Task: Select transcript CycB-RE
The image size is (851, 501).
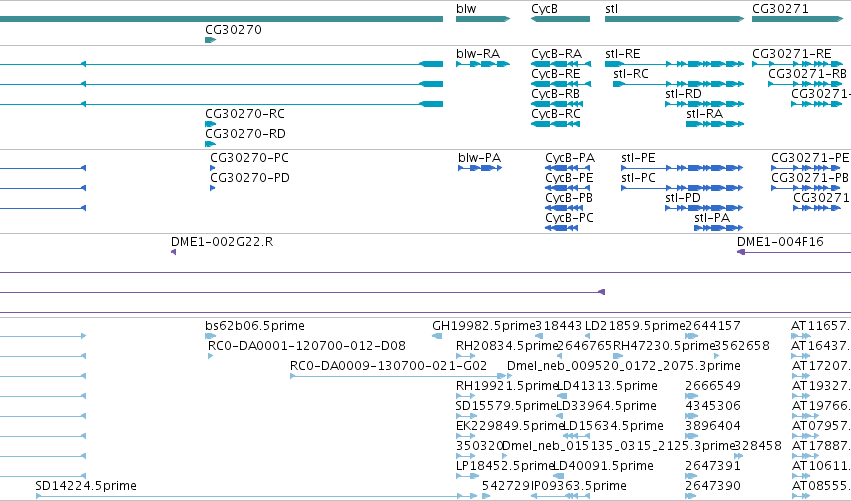Action: pyautogui.click(x=561, y=84)
